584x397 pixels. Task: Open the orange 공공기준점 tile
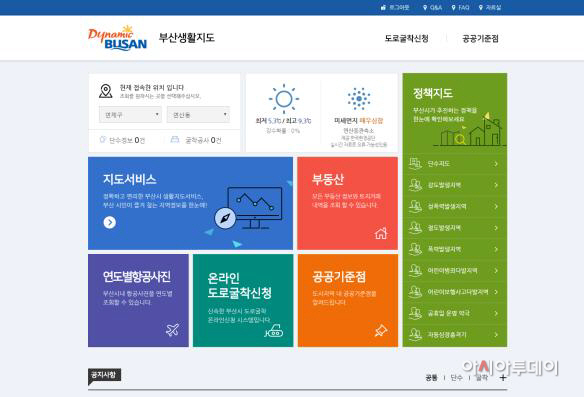347,301
